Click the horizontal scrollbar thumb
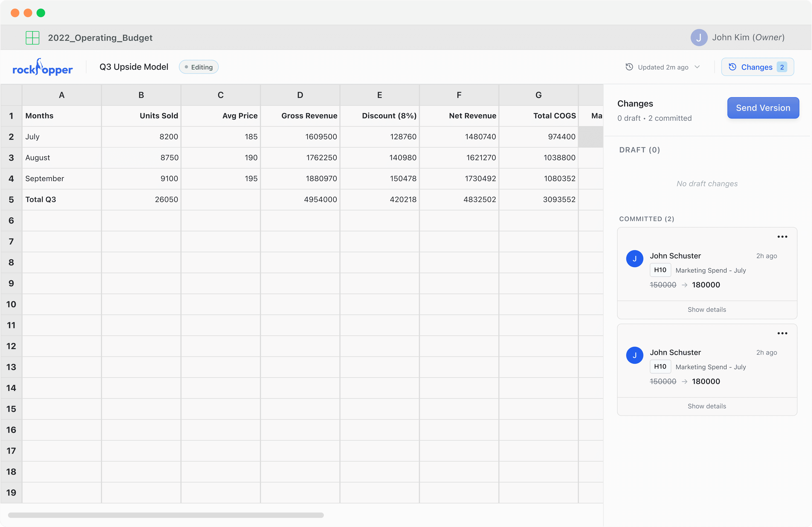 point(166,515)
